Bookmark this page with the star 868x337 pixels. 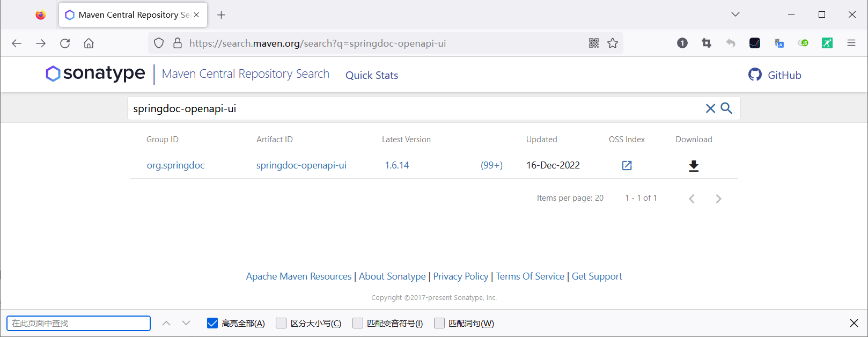[x=613, y=43]
